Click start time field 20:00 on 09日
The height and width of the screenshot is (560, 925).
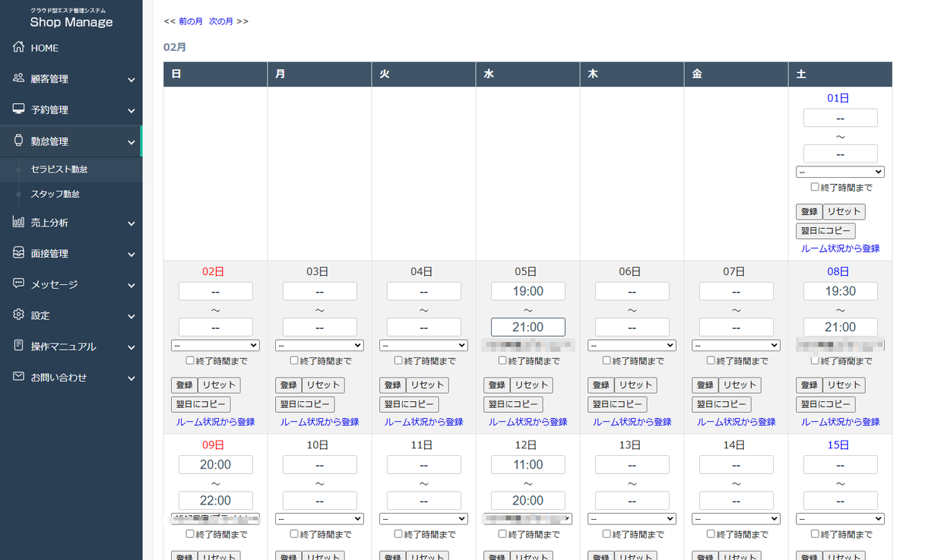tap(216, 464)
